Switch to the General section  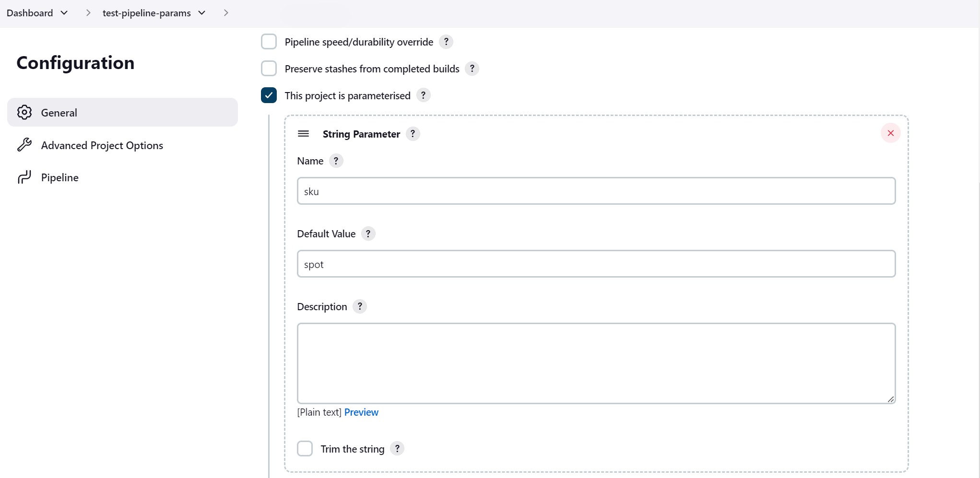(x=59, y=112)
